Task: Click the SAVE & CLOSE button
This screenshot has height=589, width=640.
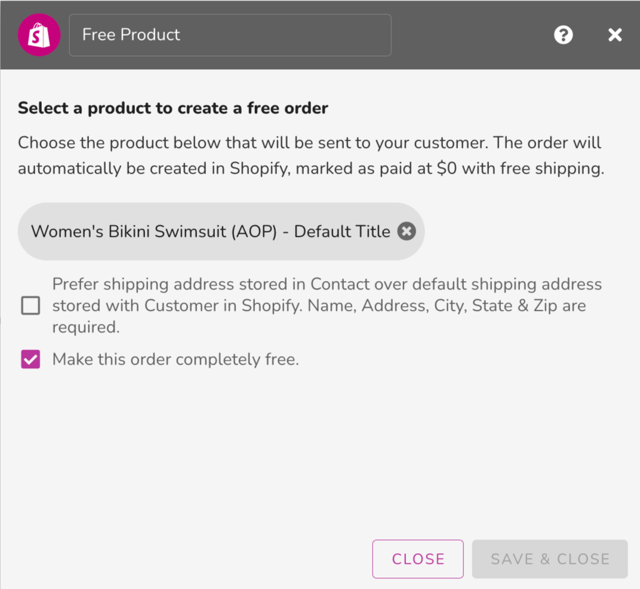Action: coord(549,559)
